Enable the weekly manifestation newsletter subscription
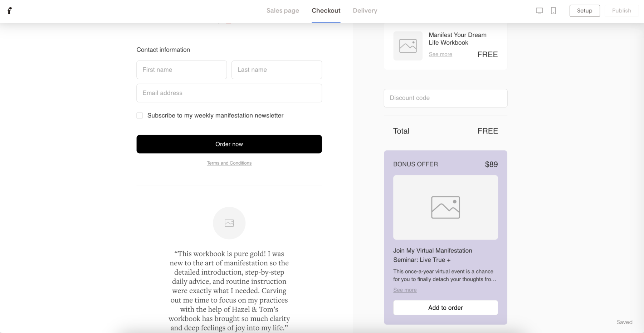 point(140,115)
